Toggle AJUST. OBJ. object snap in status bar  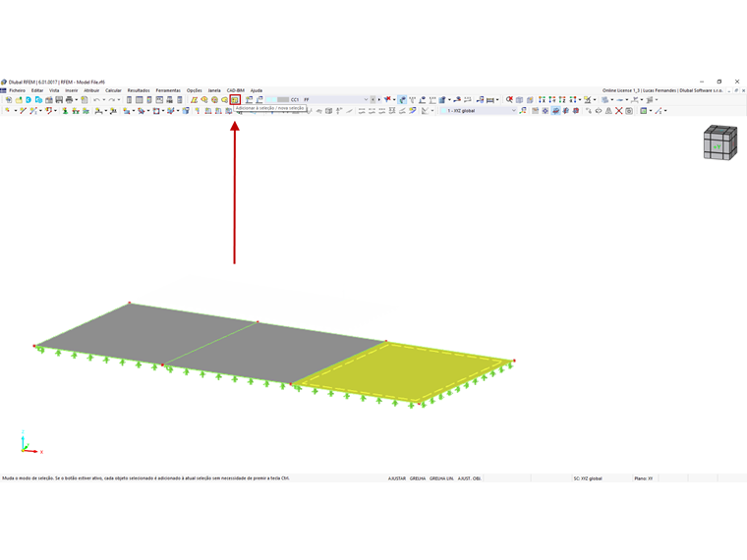[x=469, y=478]
